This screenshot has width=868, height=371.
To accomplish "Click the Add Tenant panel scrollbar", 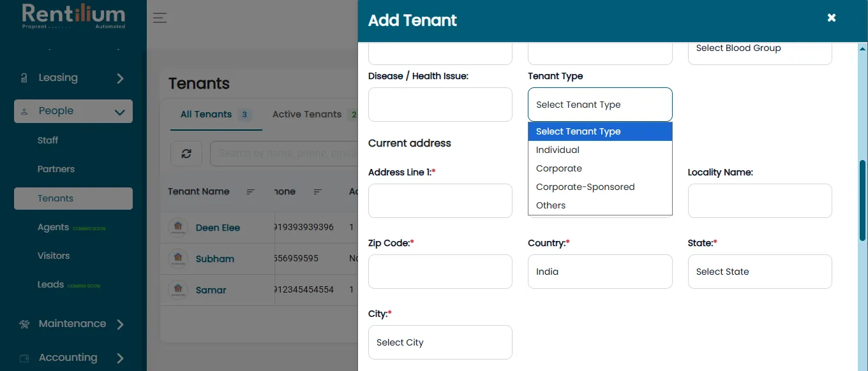I will (x=863, y=200).
